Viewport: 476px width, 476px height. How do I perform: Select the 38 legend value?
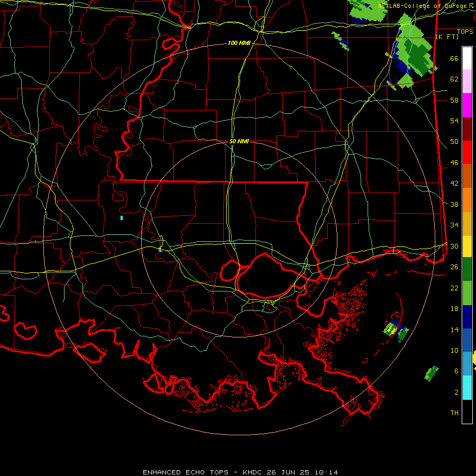coord(454,204)
